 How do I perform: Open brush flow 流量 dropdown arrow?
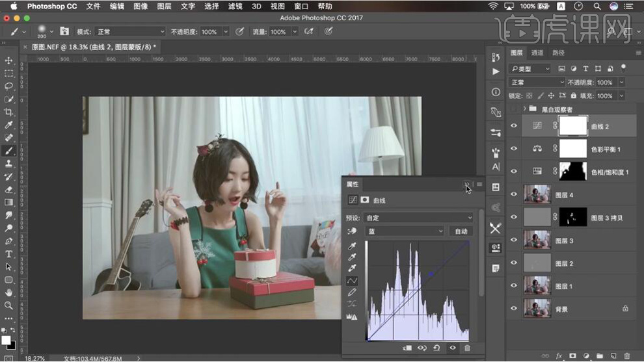click(295, 32)
